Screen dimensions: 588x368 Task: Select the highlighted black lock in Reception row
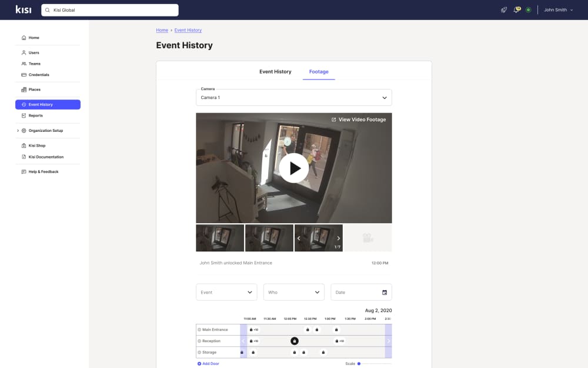click(x=295, y=341)
